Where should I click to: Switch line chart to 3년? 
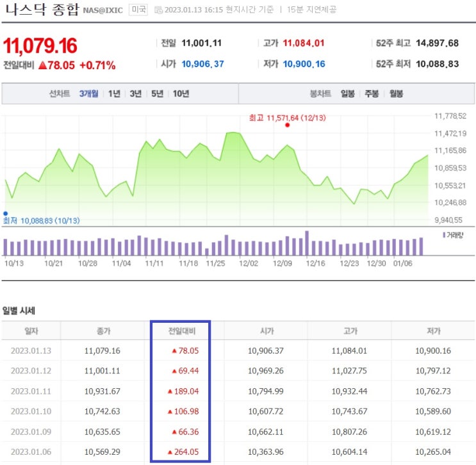pyautogui.click(x=136, y=94)
